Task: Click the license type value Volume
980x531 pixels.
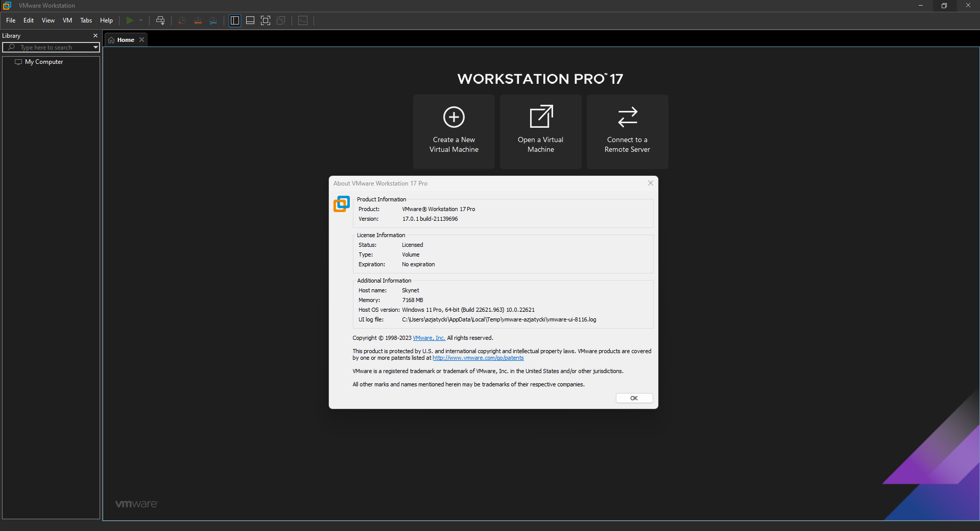Action: (411, 255)
